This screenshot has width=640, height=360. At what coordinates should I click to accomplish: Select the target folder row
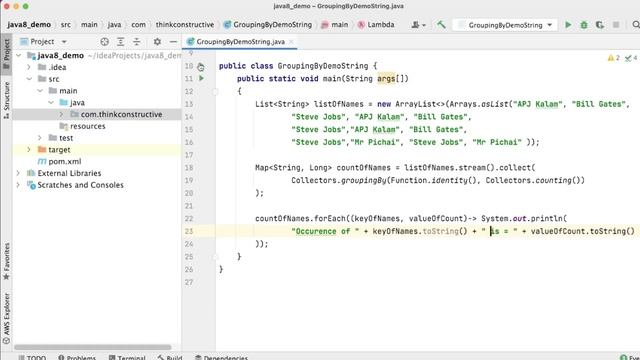point(97,150)
